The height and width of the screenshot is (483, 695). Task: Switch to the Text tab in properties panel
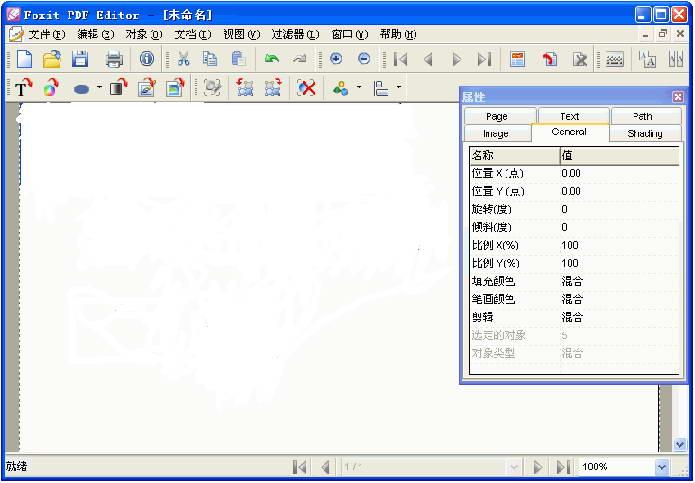[x=569, y=116]
